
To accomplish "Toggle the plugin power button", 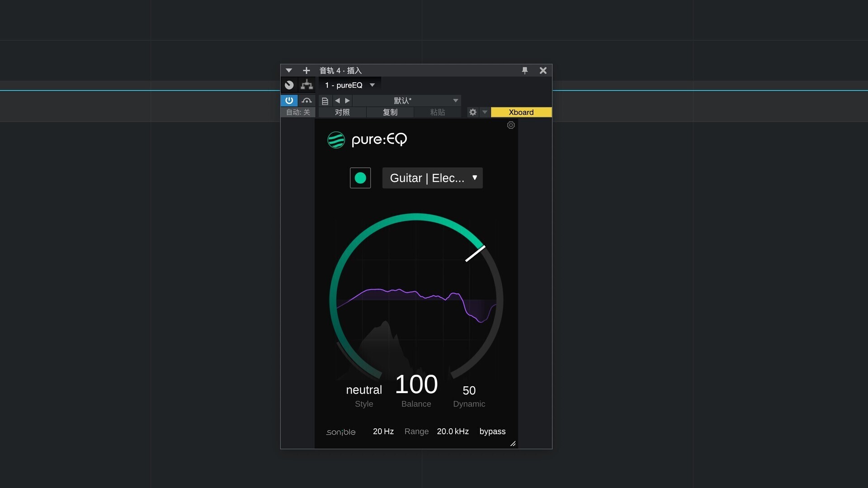I will tap(289, 100).
